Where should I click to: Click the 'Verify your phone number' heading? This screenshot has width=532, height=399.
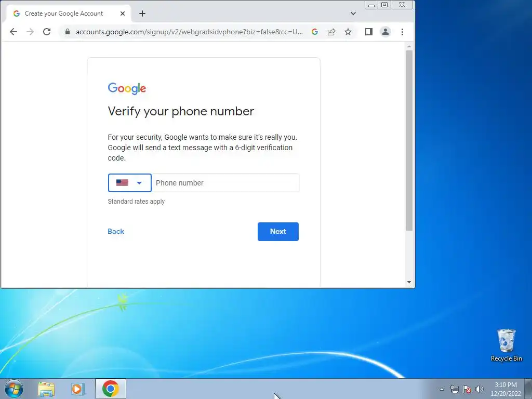[x=181, y=112]
